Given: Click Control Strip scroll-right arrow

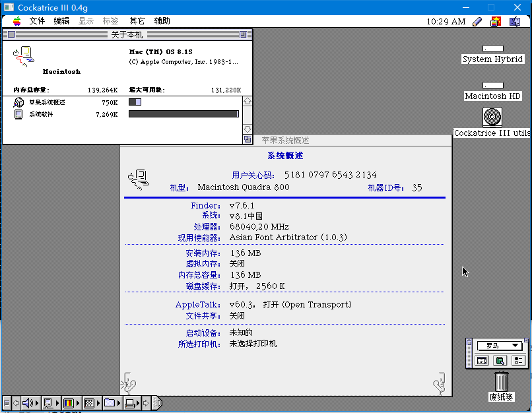Looking at the screenshot, I should (146, 403).
